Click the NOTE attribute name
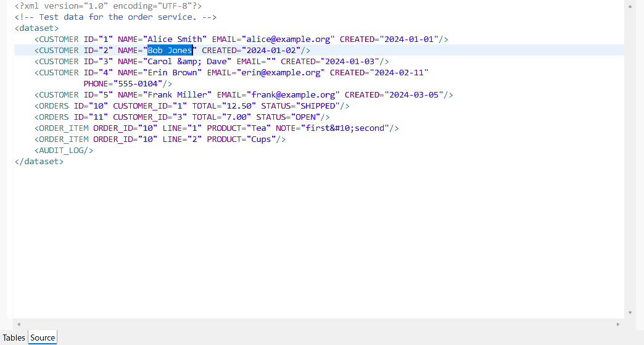 point(286,128)
